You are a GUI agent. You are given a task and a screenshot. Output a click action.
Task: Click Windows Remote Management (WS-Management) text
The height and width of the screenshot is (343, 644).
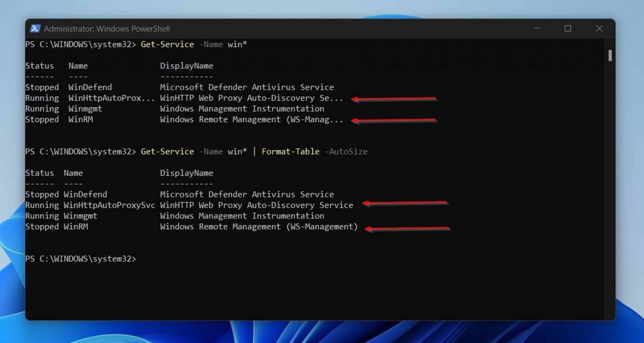tap(259, 227)
